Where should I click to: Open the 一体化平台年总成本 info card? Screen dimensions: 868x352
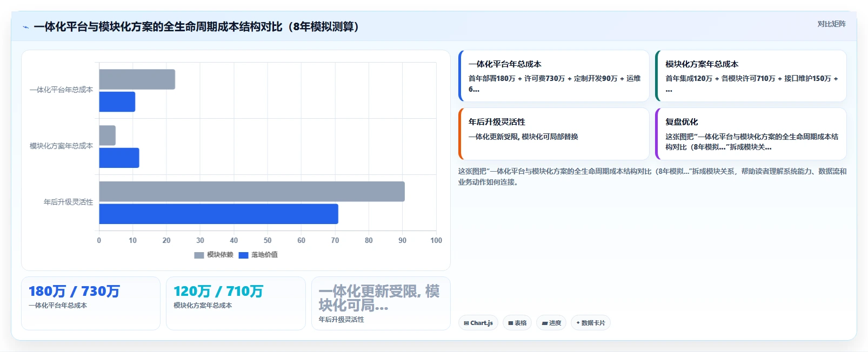tap(553, 76)
